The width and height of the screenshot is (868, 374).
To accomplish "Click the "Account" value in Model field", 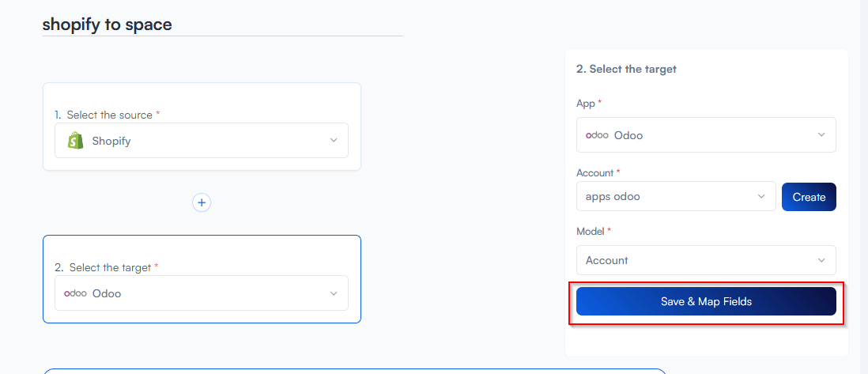I will tap(607, 260).
